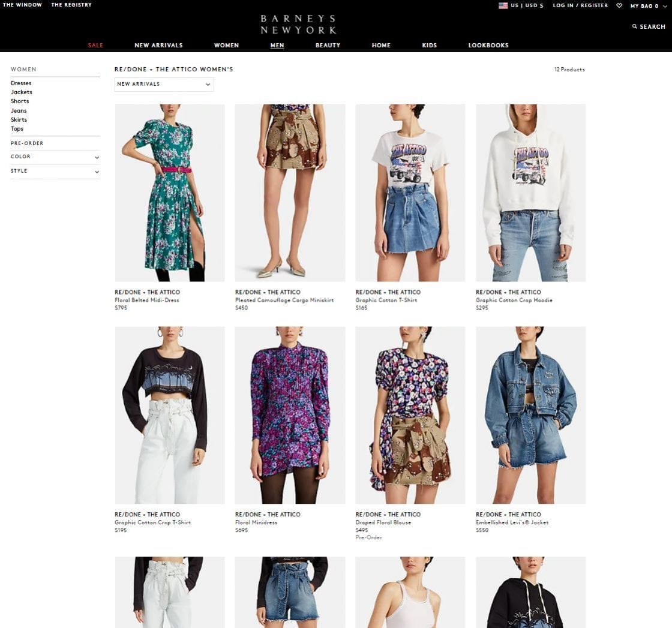This screenshot has width=672, height=628.
Task: Open Graphic Cotton Crop Hoodie image
Action: pos(530,193)
